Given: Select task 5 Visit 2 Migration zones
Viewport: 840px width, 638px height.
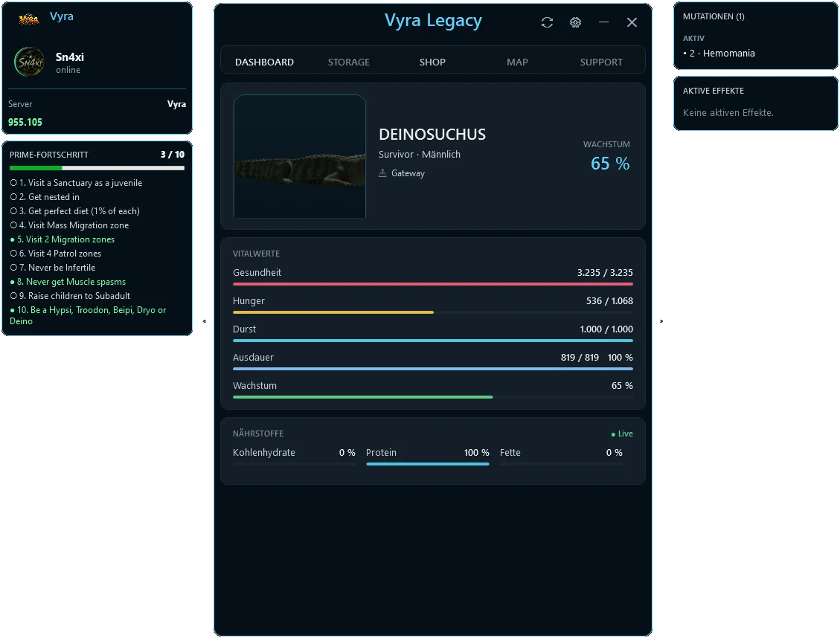Looking at the screenshot, I should (x=62, y=239).
